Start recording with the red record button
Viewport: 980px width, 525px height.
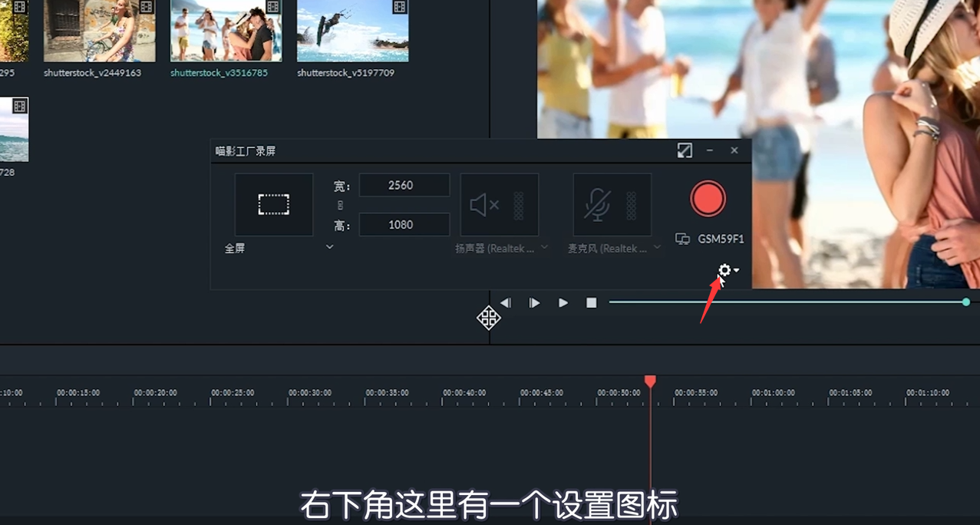(x=708, y=199)
